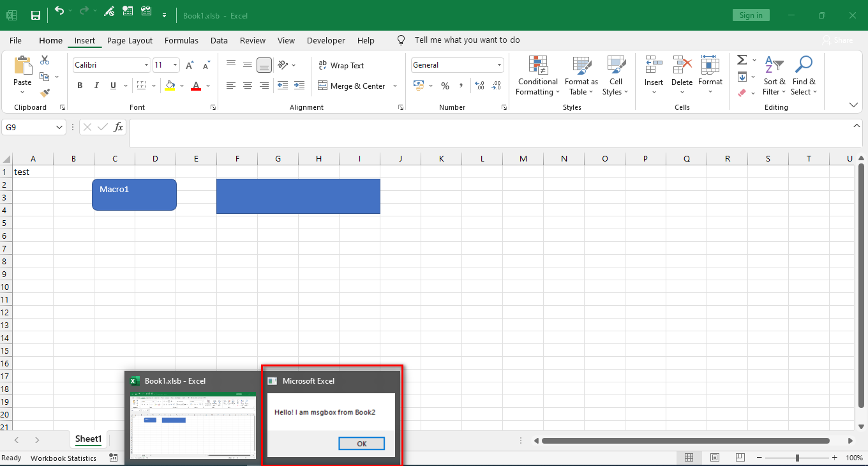Screen dimensions: 868x466
Task: Save the workbook from the Quick Access Toolbar
Action: tap(36, 15)
